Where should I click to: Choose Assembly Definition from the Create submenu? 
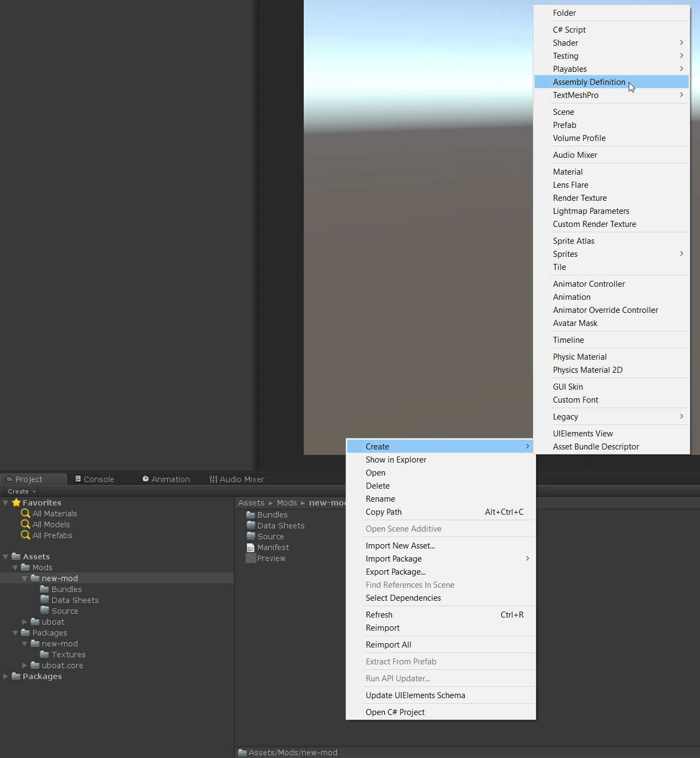[611, 82]
